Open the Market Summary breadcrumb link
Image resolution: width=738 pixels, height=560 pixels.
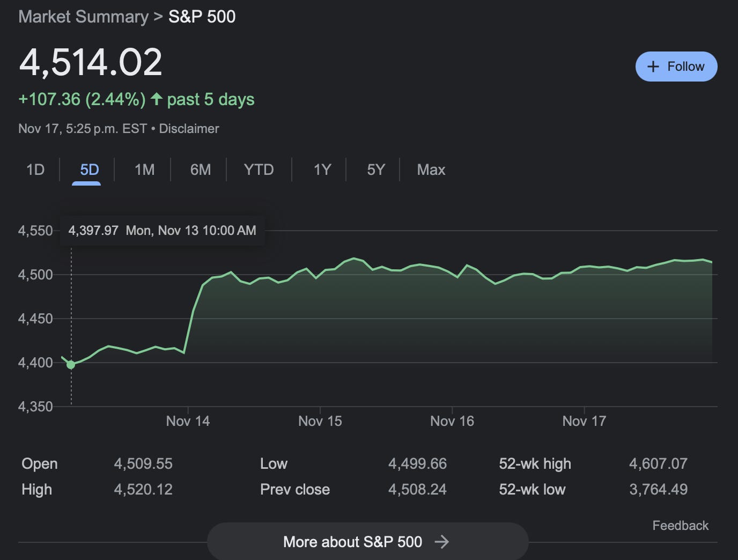pyautogui.click(x=83, y=17)
